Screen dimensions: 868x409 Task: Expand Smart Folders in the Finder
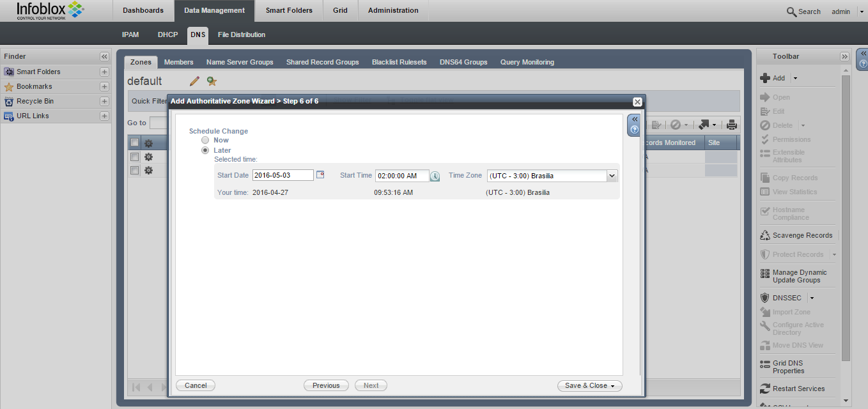point(104,72)
